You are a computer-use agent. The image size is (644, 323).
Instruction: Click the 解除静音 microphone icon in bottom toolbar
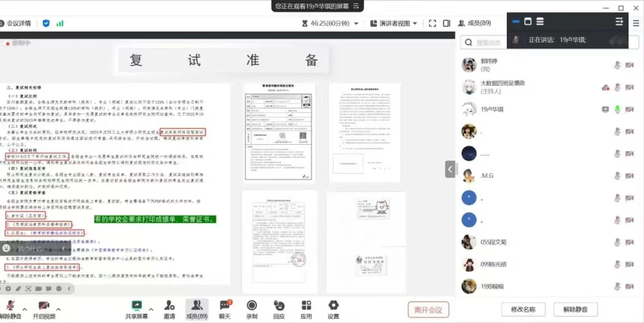(10, 306)
